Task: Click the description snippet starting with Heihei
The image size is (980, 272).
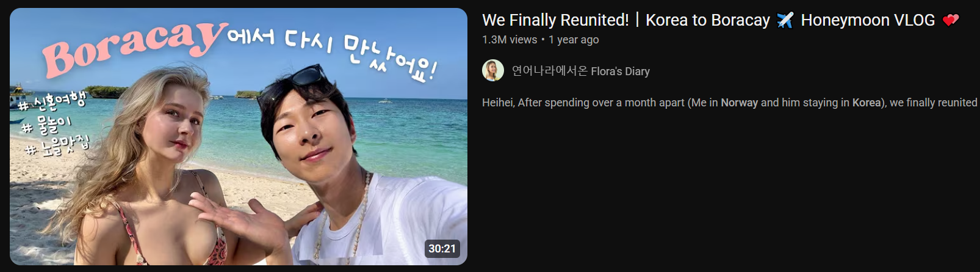Action: pyautogui.click(x=730, y=103)
